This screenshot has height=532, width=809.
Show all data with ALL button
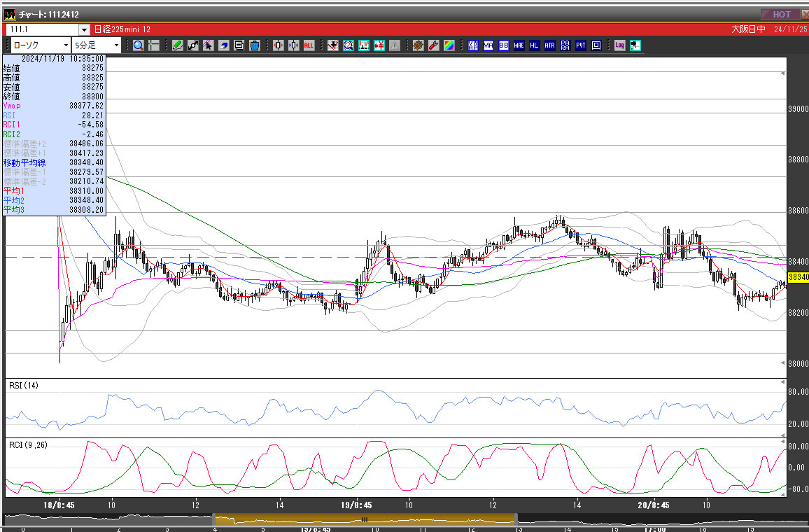309,45
